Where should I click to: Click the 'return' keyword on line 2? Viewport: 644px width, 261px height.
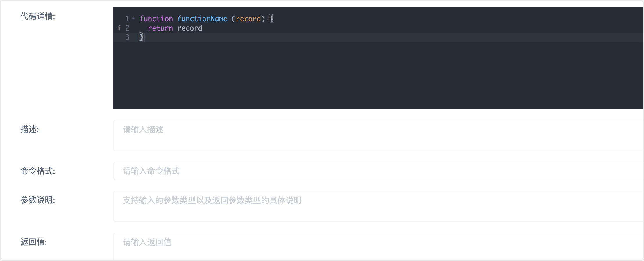[x=160, y=28]
